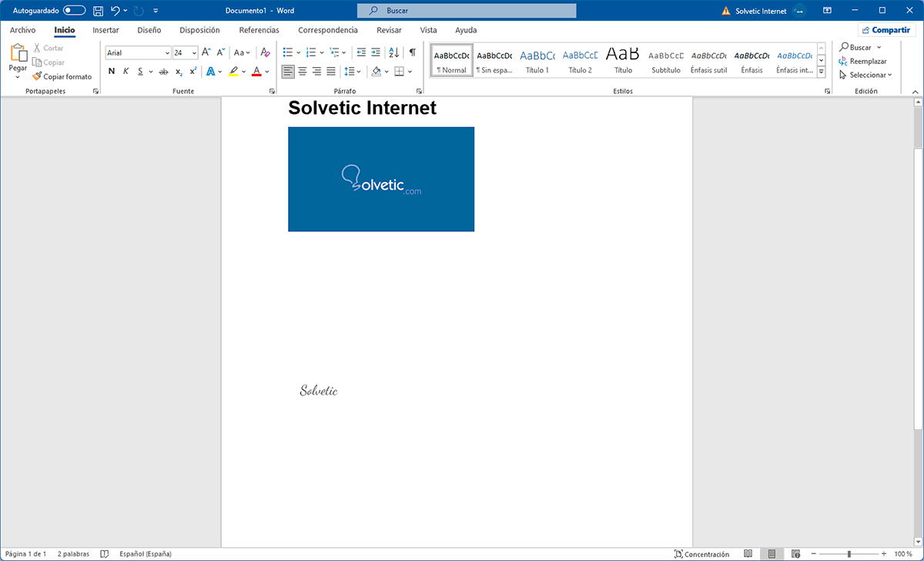Open bullets list dropdown arrow
924x561 pixels.
click(298, 52)
